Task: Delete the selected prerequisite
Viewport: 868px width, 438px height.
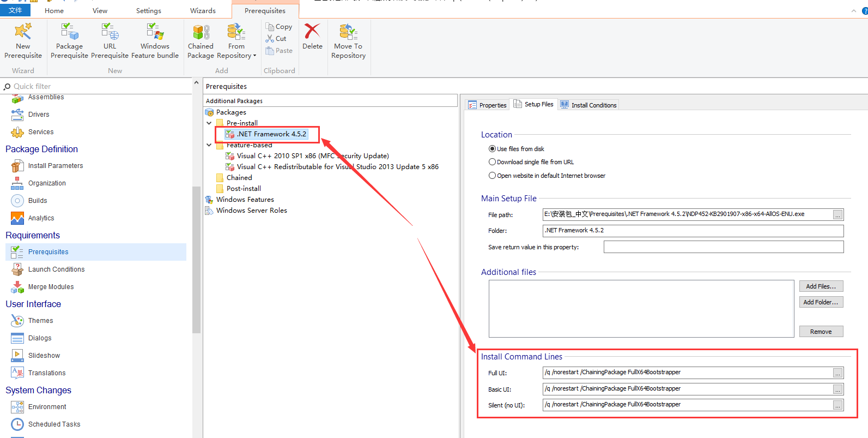Action: coord(312,37)
